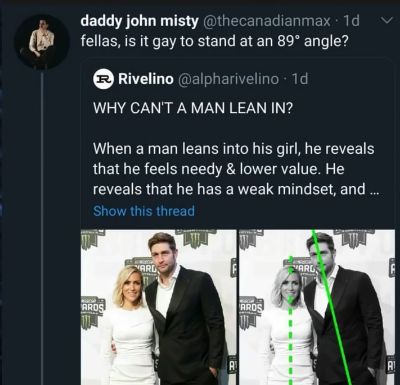
Task: Click the 1d timestamp on quoted tweet
Action: coord(300,79)
